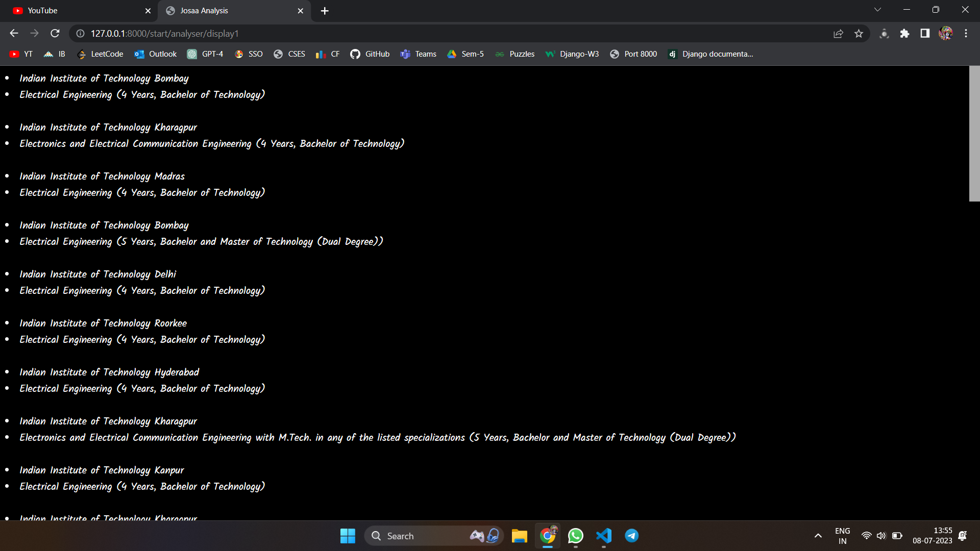Open the Django documentation bookmark
The height and width of the screenshot is (551, 980).
click(x=710, y=54)
